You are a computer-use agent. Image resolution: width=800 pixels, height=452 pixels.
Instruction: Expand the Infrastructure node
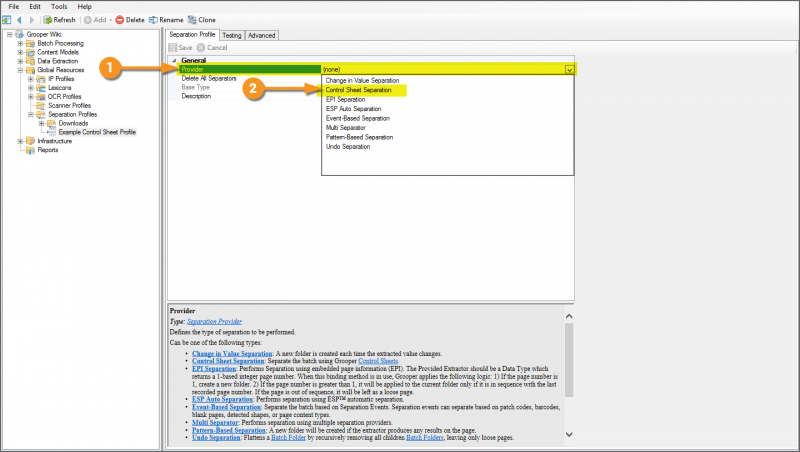tap(20, 141)
